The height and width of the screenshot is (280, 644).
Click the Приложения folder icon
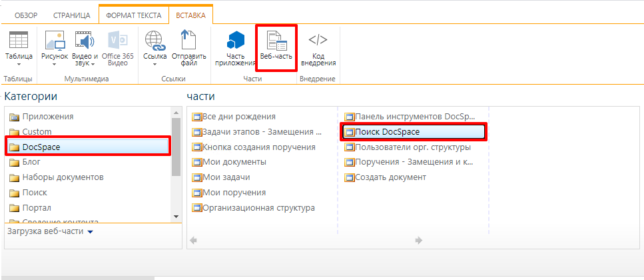pos(15,117)
